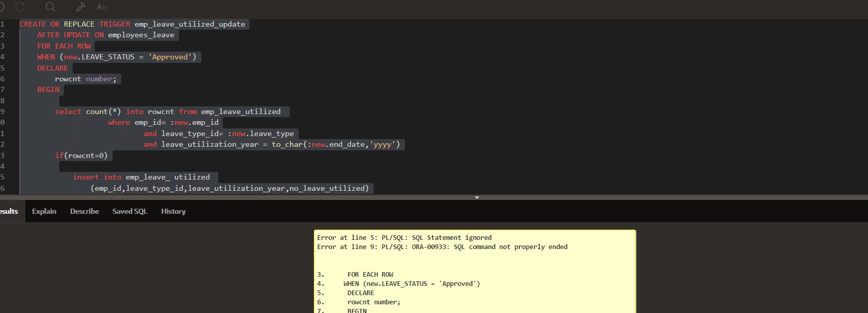Click the editor/results splitter handle arrow
Viewport: 868px width, 313px height.
(x=477, y=197)
